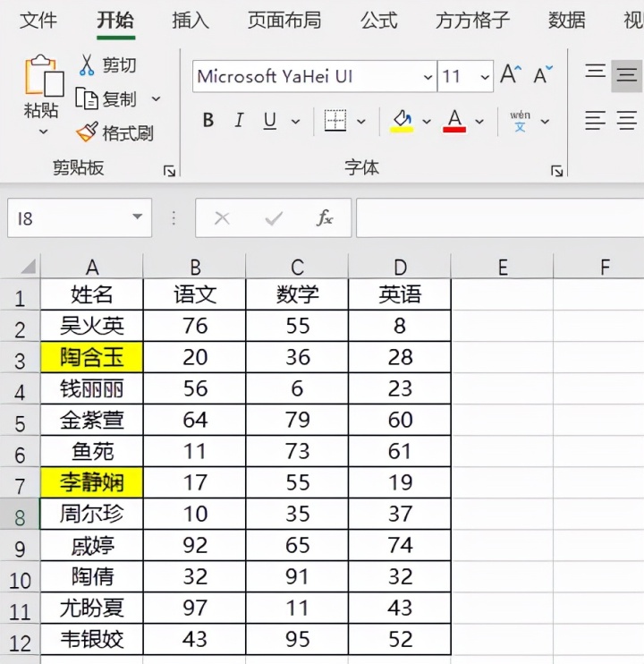The width and height of the screenshot is (644, 664).
Task: Toggle Italic formatting
Action: [x=239, y=121]
